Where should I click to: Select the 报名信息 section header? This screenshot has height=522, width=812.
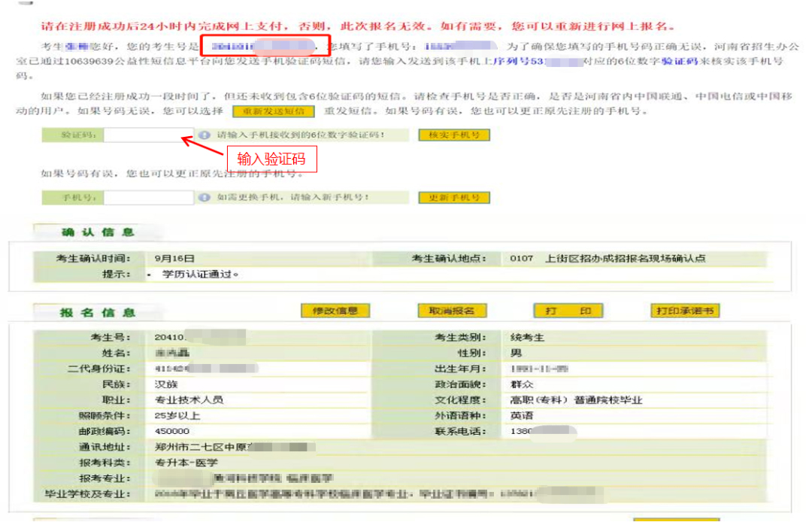(97, 312)
